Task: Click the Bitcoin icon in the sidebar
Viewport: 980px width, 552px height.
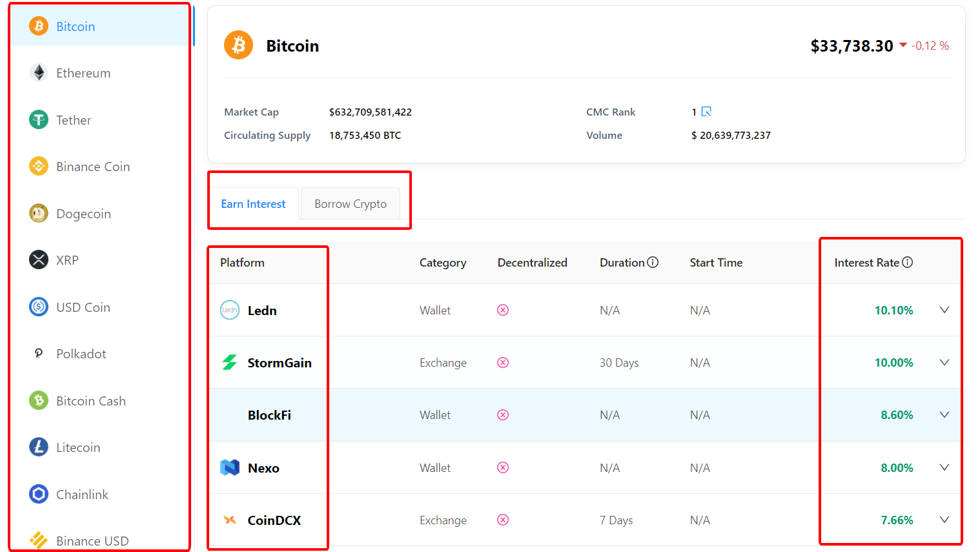Action: [x=39, y=26]
